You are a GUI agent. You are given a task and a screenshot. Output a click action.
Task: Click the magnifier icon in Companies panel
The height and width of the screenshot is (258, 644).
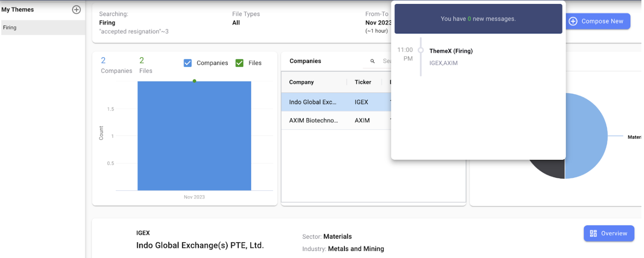coord(372,61)
